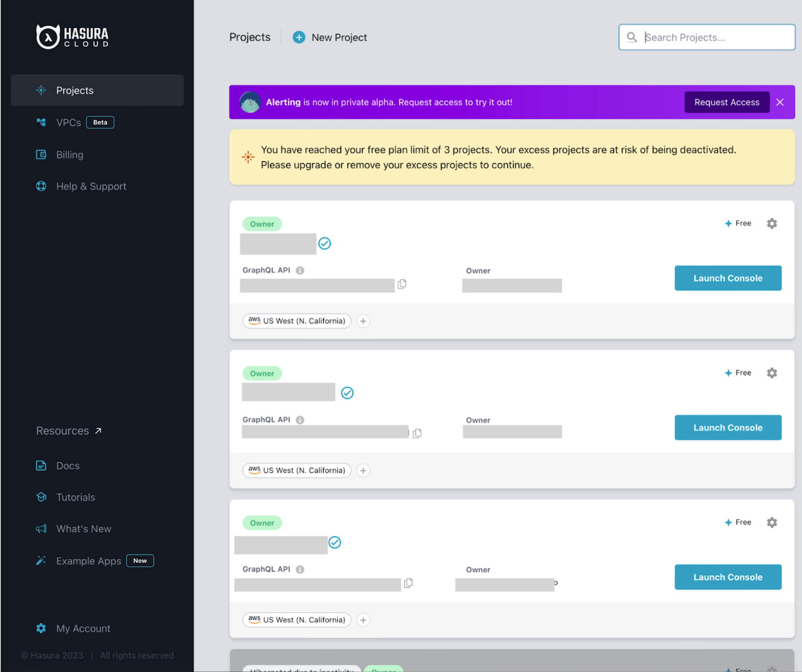Image resolution: width=802 pixels, height=672 pixels.
Task: Open the Docs link
Action: (x=68, y=466)
